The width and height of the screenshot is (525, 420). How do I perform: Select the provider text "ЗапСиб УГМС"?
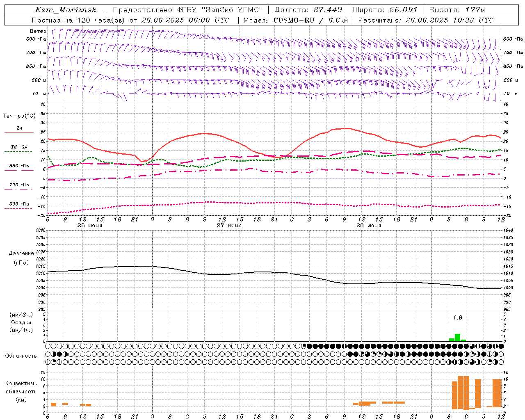(x=232, y=10)
